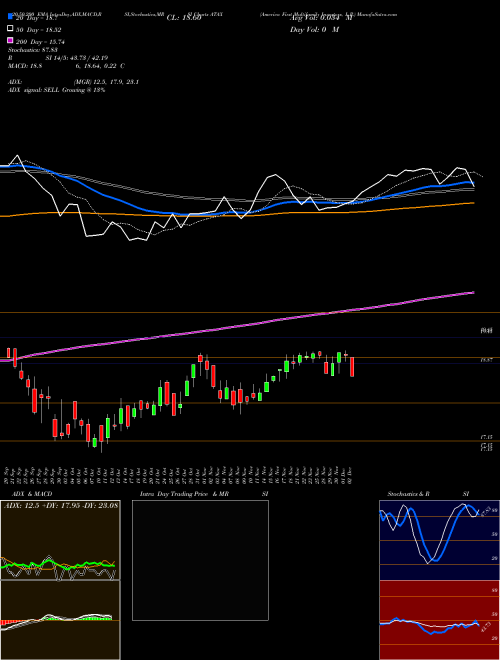
Task: Click the last red candlestick on the price chart
Action: pyautogui.click(x=352, y=367)
